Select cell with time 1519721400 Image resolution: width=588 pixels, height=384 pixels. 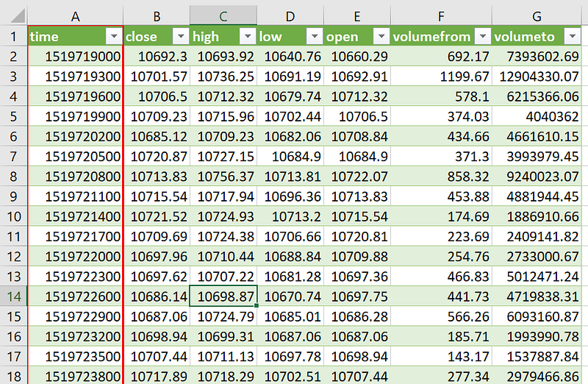pos(76,216)
